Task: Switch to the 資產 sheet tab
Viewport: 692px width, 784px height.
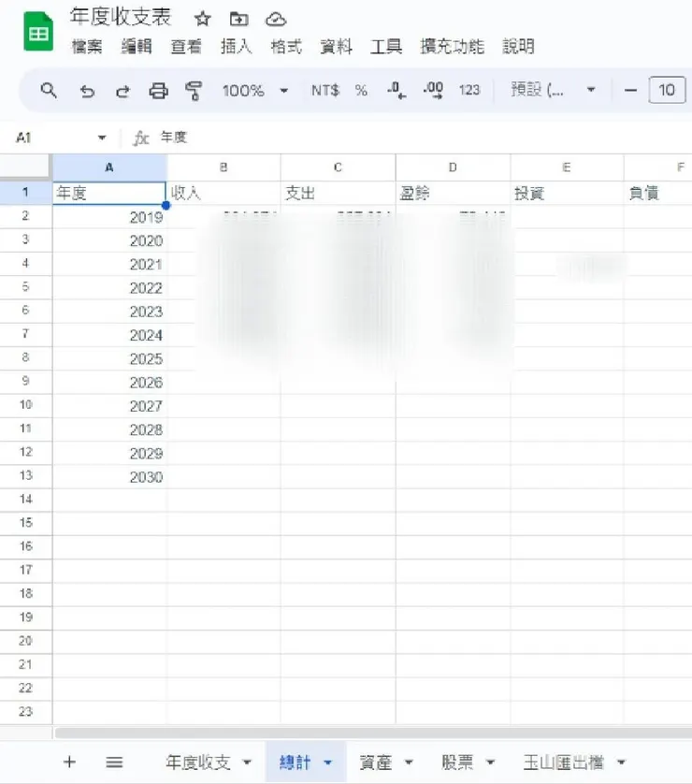Action: (376, 762)
